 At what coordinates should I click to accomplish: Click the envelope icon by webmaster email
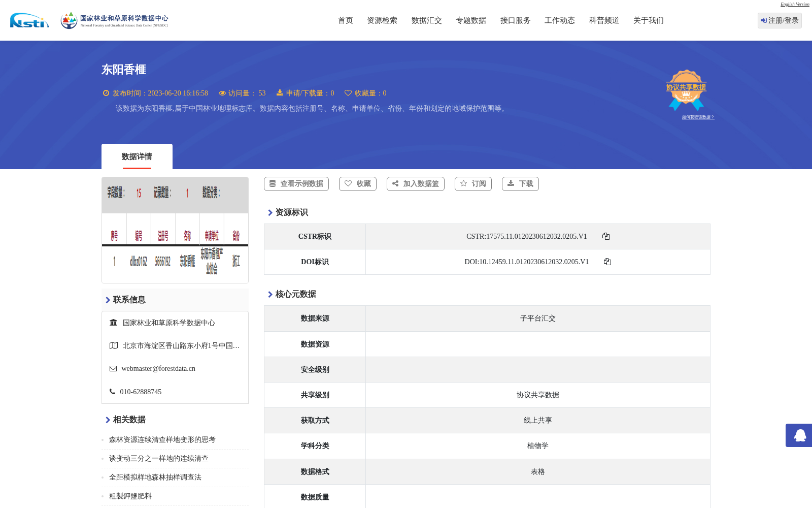113,369
